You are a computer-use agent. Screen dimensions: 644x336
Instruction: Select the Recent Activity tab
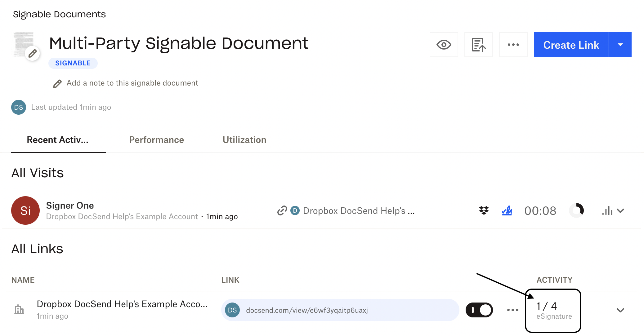tap(58, 140)
